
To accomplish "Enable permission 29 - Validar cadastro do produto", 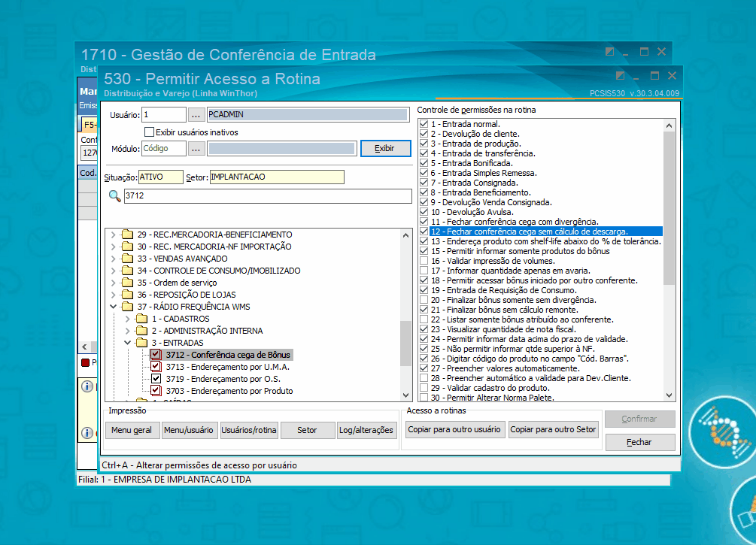I will [424, 388].
